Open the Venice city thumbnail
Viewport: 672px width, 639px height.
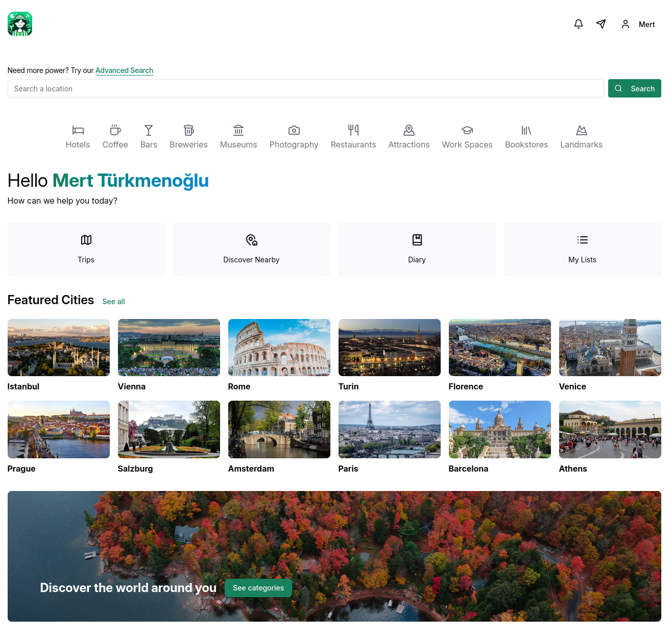point(610,348)
